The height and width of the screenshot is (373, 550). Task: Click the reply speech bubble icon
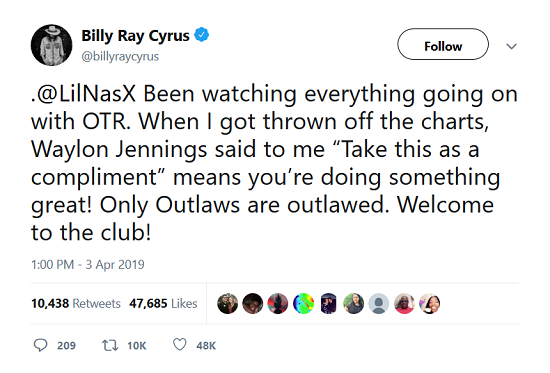[x=40, y=345]
